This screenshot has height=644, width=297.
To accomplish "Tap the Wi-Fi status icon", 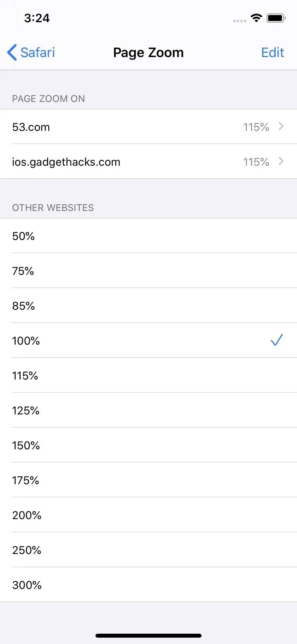I will [x=256, y=18].
